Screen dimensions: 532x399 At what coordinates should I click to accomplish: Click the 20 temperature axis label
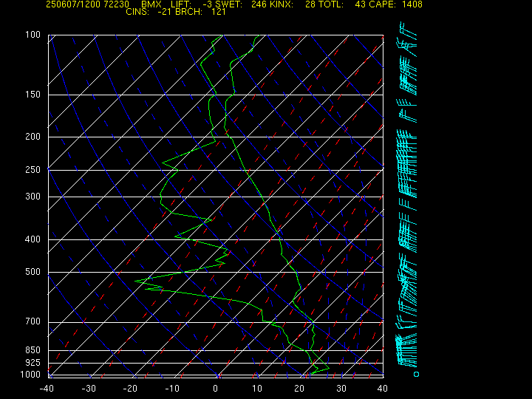click(299, 389)
